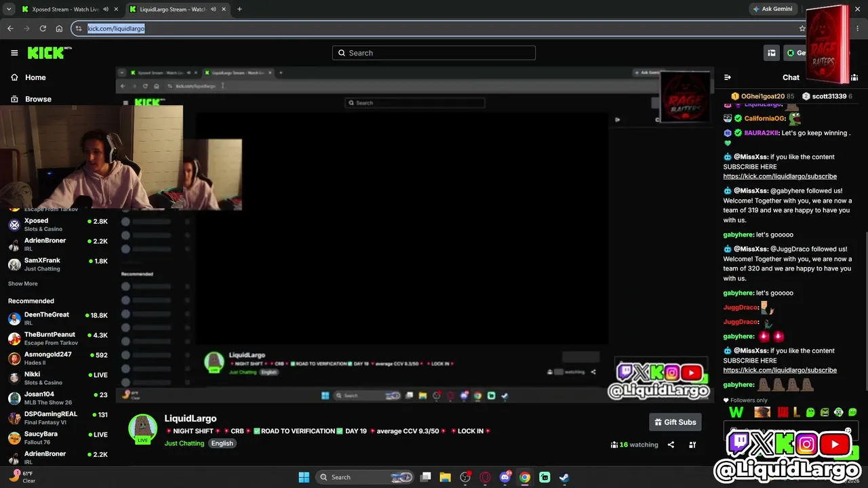Collapse the chat panel

coord(728,77)
